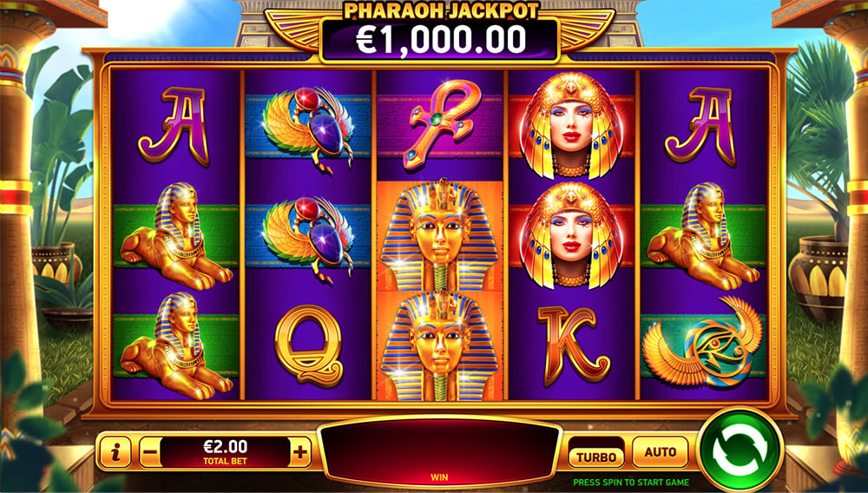This screenshot has height=493, width=868.
Task: Increase total bet with plus button
Action: 300,452
